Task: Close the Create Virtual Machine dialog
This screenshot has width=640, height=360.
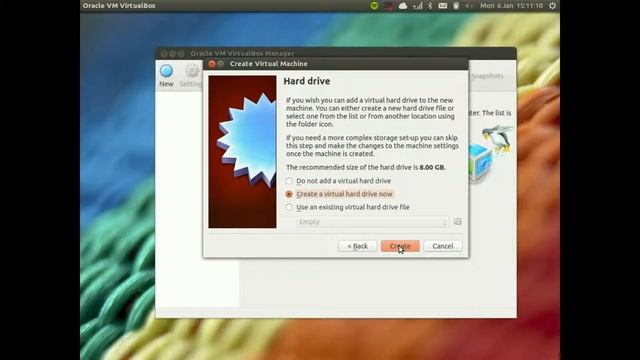Action: pyautogui.click(x=211, y=64)
